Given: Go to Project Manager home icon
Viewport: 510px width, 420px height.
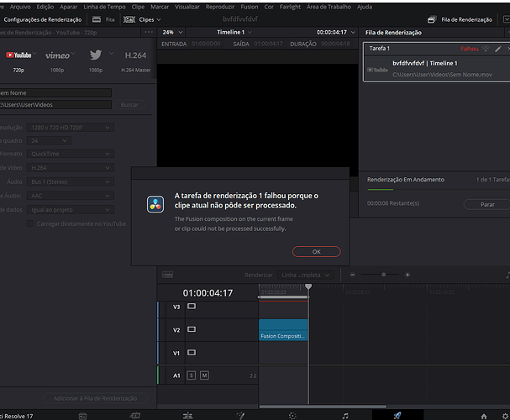Looking at the screenshot, I should point(484,416).
